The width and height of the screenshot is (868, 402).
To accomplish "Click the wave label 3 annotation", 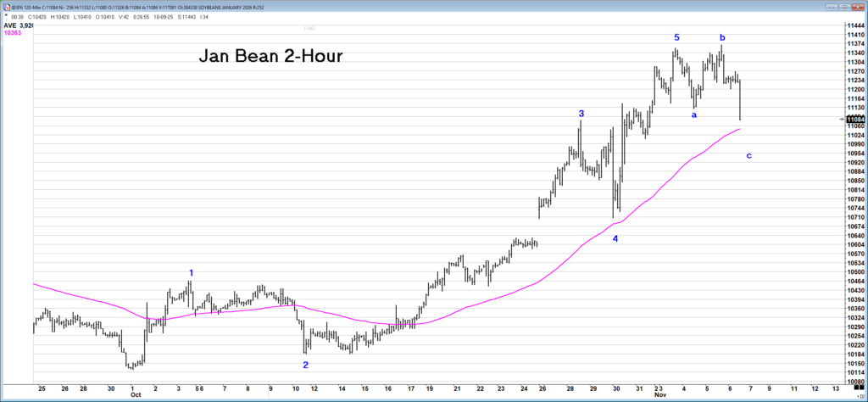I will coord(581,114).
